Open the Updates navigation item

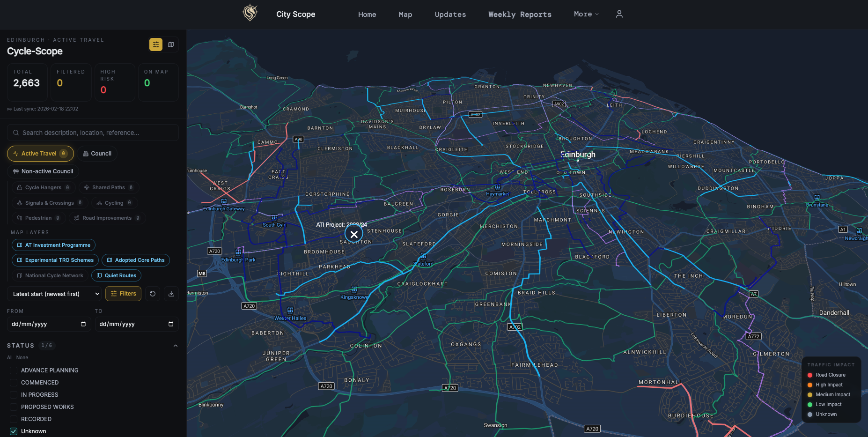pyautogui.click(x=450, y=15)
